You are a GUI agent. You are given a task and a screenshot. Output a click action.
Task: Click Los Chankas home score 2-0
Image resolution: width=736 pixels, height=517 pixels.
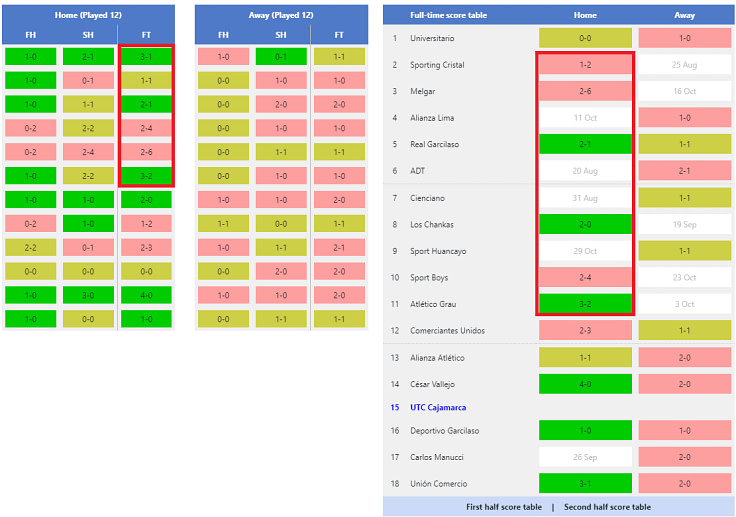pos(585,224)
